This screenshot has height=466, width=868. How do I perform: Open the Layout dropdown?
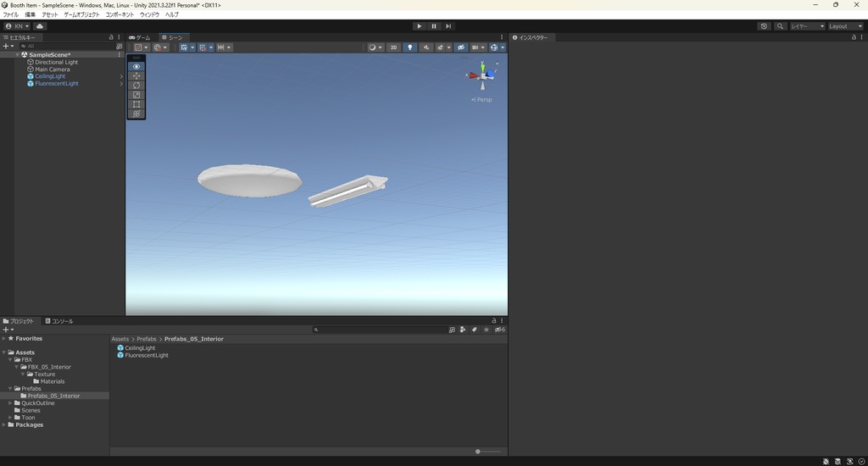click(x=845, y=26)
